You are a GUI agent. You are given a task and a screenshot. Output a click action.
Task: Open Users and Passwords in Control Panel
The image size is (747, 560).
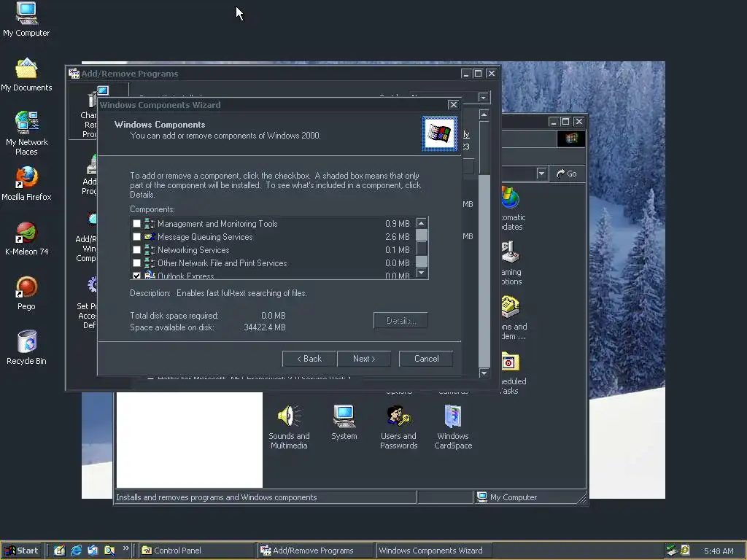click(398, 427)
